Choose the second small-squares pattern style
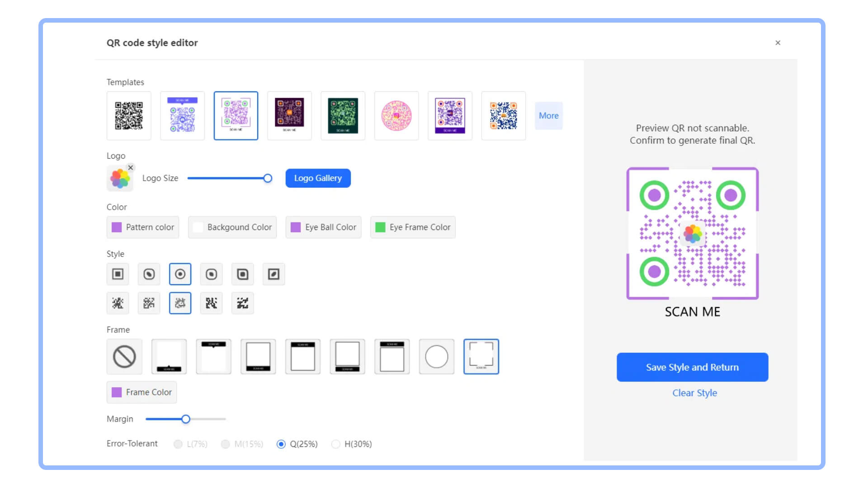868x488 pixels. click(149, 303)
